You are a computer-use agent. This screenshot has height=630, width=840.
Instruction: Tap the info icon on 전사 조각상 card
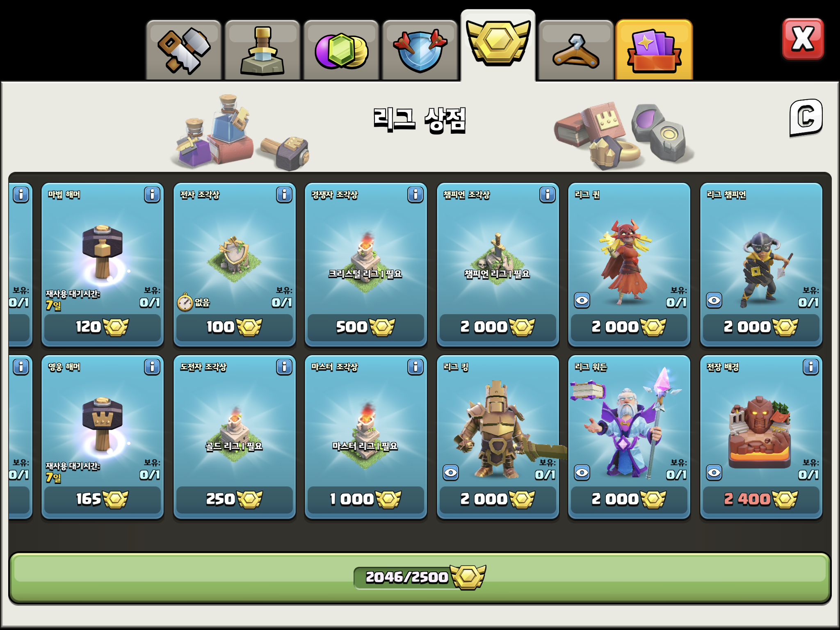(x=284, y=194)
